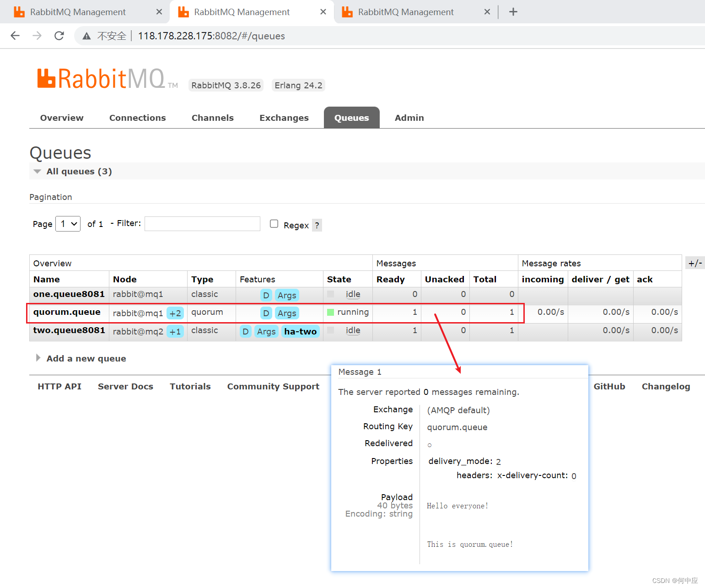The image size is (705, 588).
Task: Open the Server Docs footer link
Action: tap(125, 386)
